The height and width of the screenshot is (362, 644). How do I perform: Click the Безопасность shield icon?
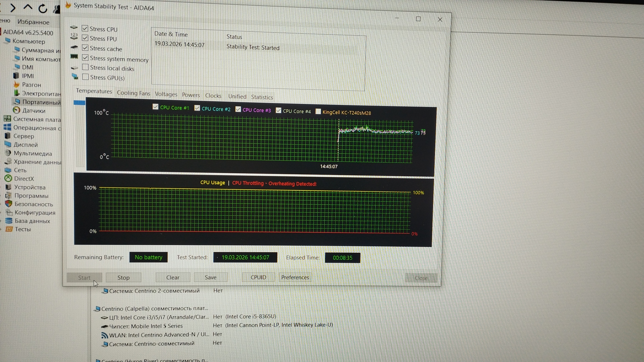[x=8, y=204]
